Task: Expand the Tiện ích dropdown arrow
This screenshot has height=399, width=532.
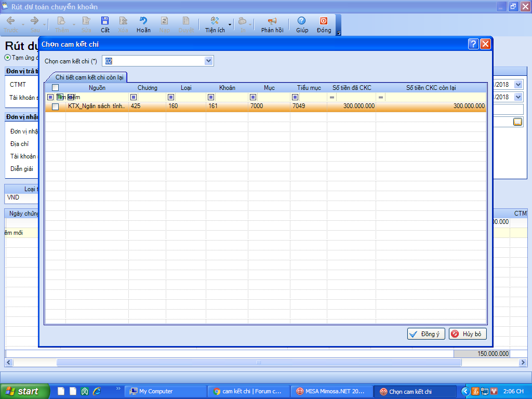Action: 230,24
